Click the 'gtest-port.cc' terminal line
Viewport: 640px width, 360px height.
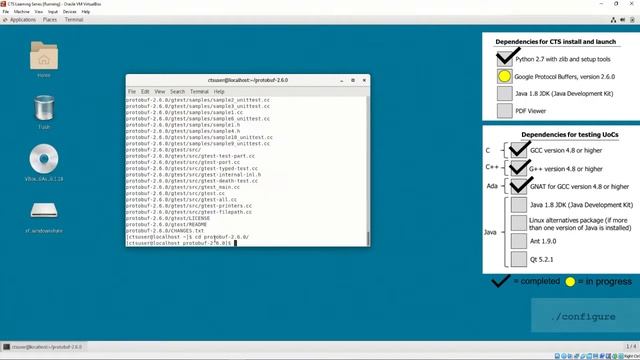183,162
